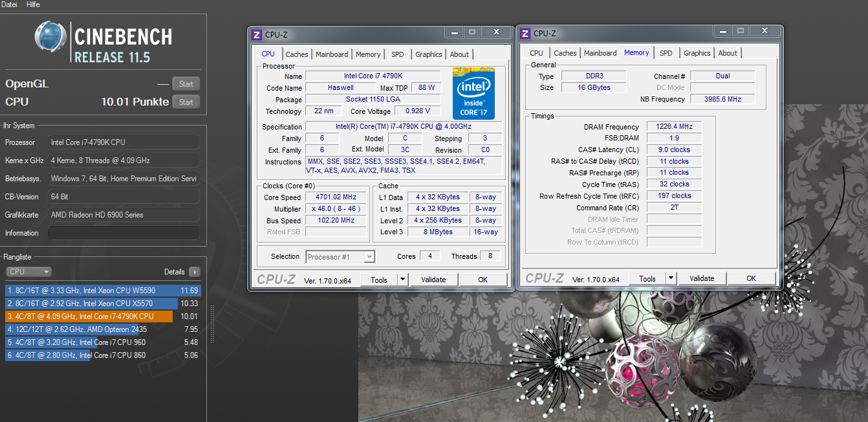Switch to CPU tab in right CPU-Z
This screenshot has height=422, width=868.
(536, 53)
